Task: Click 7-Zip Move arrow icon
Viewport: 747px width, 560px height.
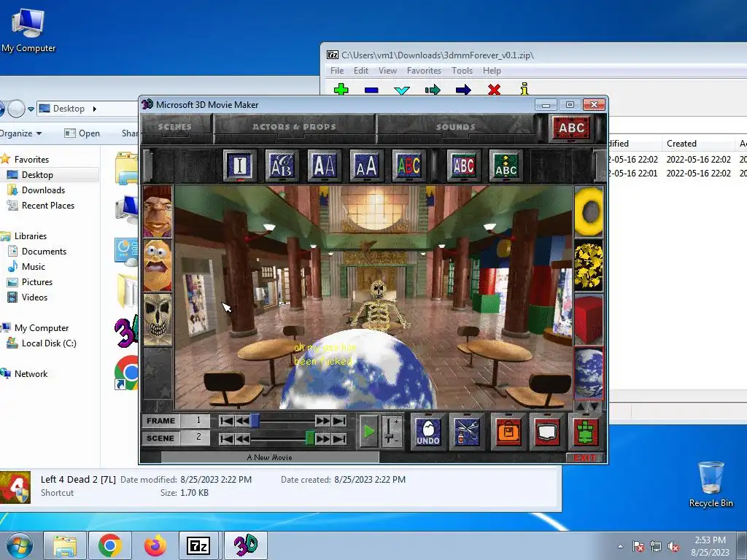Action: 463,90
